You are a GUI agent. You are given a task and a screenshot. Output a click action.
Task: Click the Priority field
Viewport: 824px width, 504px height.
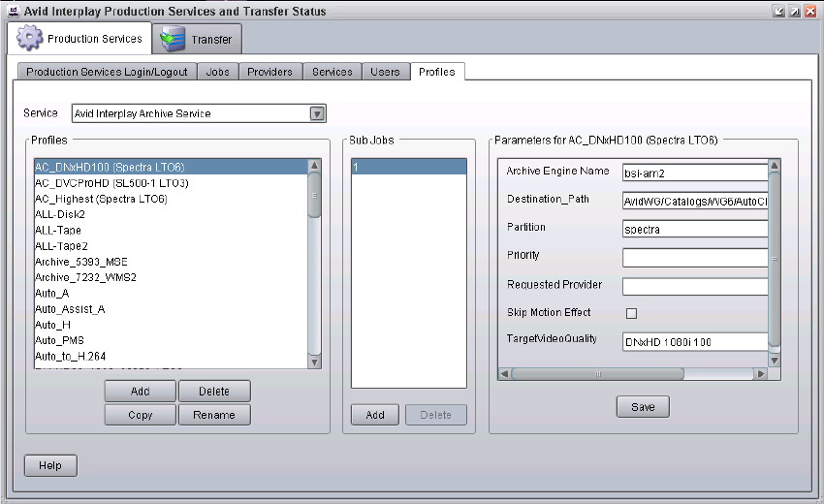coord(695,258)
